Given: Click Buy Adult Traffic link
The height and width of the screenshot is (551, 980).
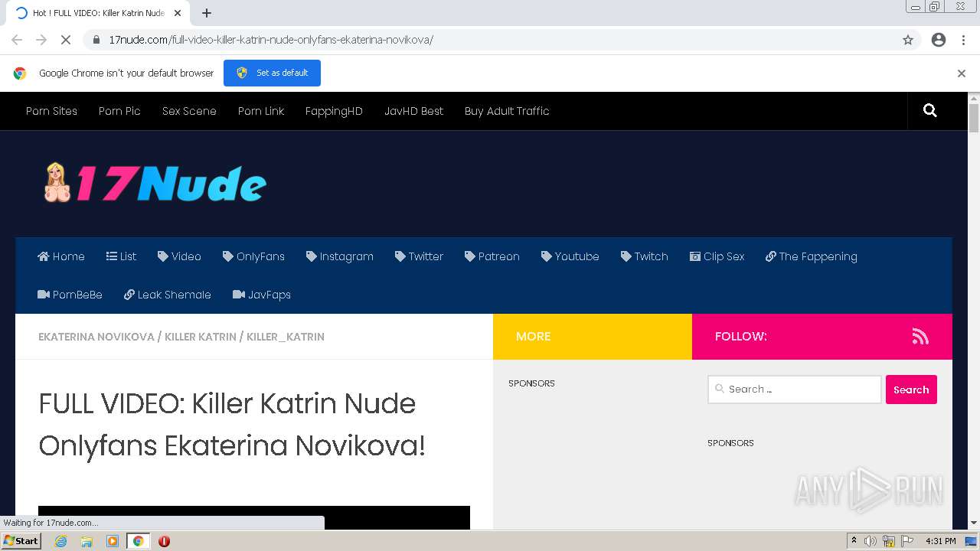Looking at the screenshot, I should [507, 111].
